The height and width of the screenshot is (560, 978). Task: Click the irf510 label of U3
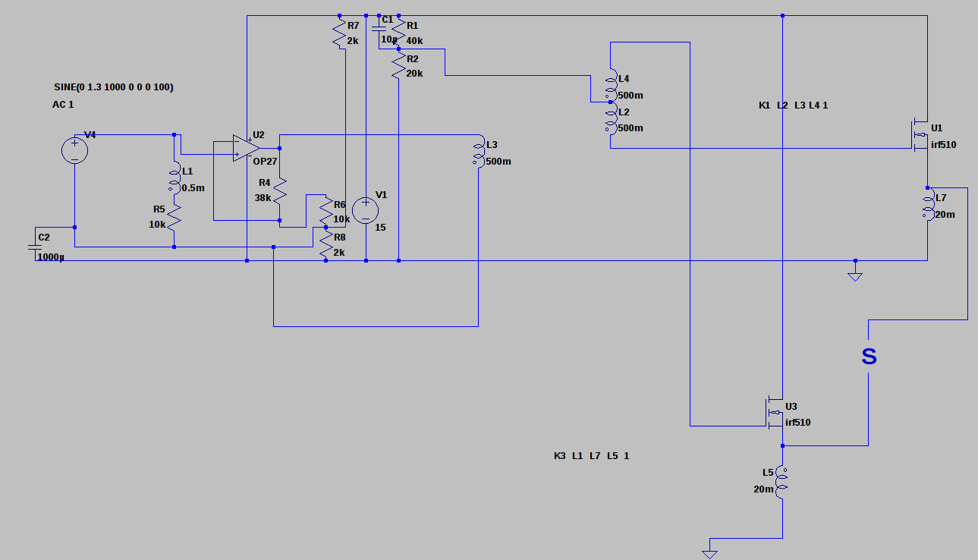click(x=798, y=423)
